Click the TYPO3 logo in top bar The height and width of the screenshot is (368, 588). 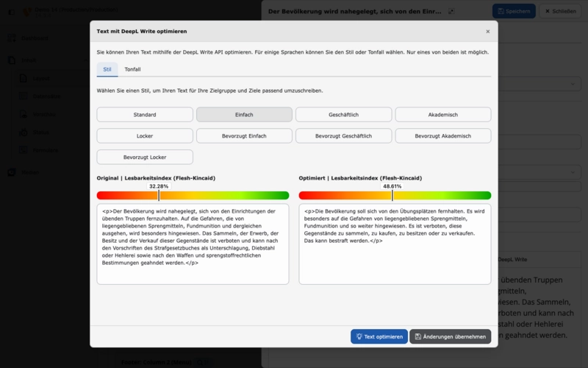click(x=27, y=12)
